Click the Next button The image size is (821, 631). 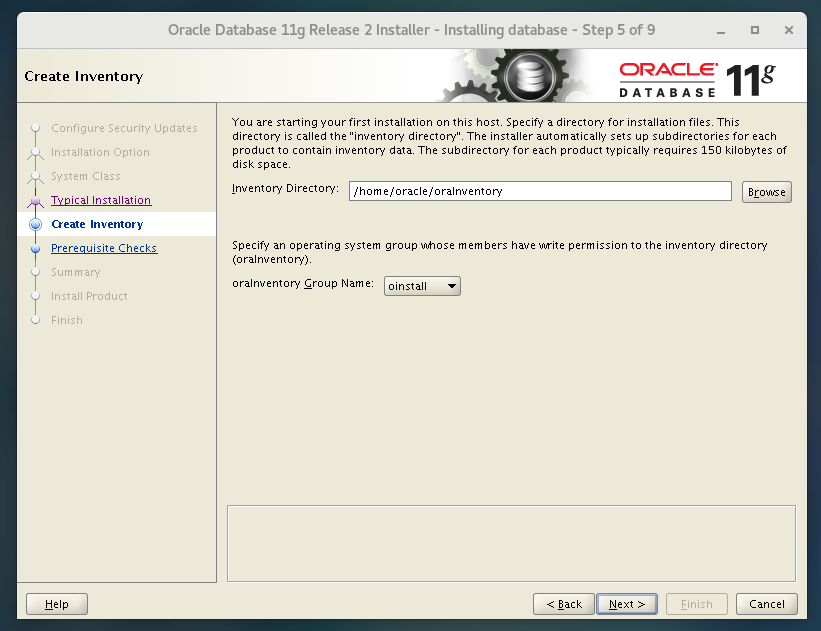click(627, 604)
